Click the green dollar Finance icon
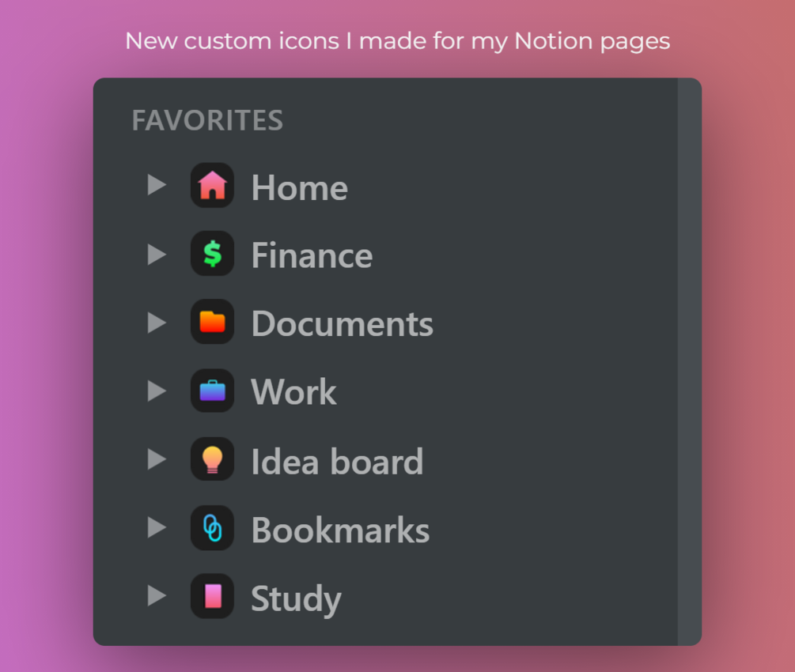 click(x=212, y=254)
